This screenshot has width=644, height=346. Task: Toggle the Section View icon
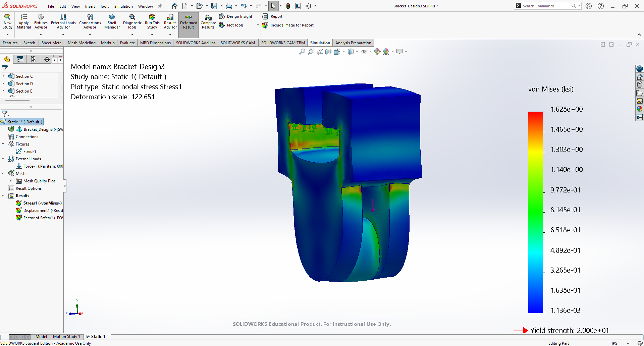[x=328, y=52]
